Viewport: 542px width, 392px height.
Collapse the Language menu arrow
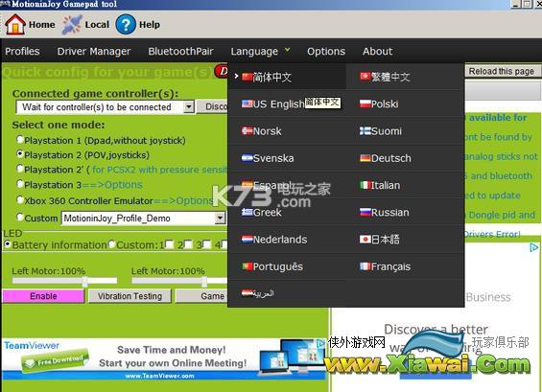click(x=287, y=50)
